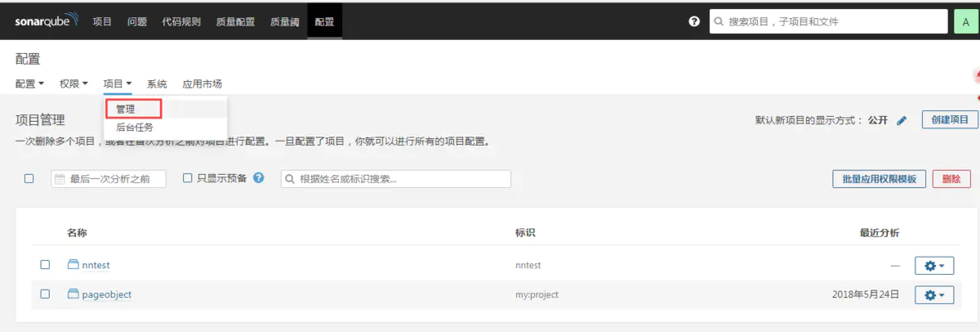Open the help question mark icon

tap(694, 22)
